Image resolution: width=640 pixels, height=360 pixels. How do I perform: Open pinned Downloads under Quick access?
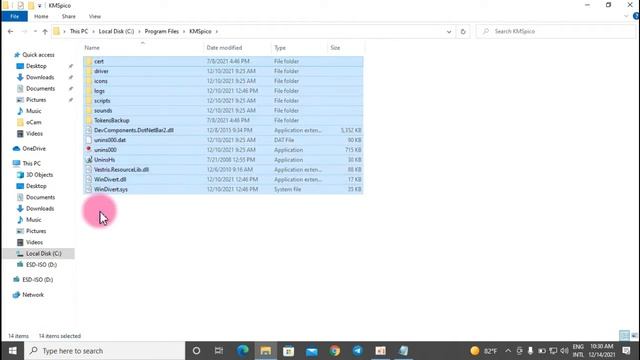(40, 77)
